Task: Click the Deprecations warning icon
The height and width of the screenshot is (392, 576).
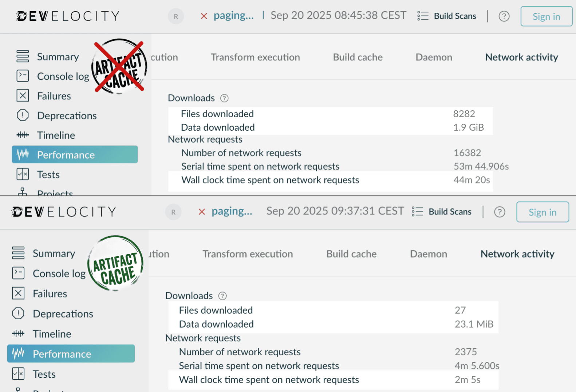Action: (23, 115)
